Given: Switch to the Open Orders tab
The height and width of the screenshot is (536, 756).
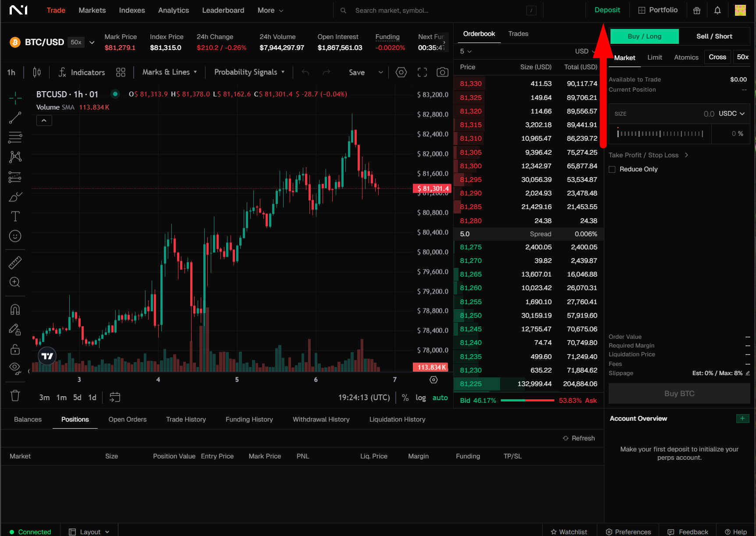Looking at the screenshot, I should tap(128, 419).
